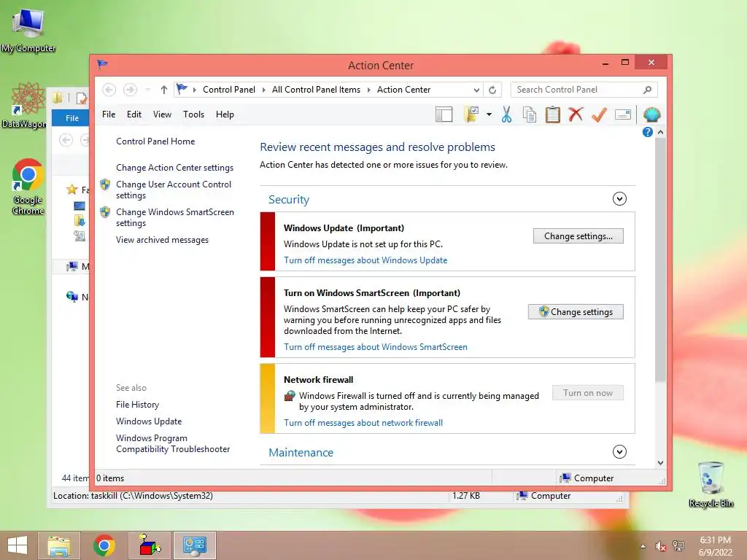Open the Edit menu
This screenshot has height=560, width=747.
coord(134,114)
